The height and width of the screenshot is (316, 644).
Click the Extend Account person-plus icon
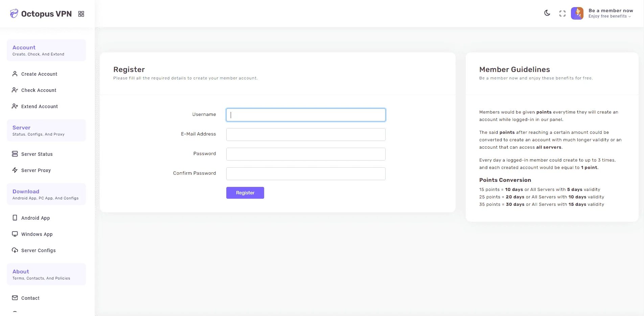click(15, 106)
